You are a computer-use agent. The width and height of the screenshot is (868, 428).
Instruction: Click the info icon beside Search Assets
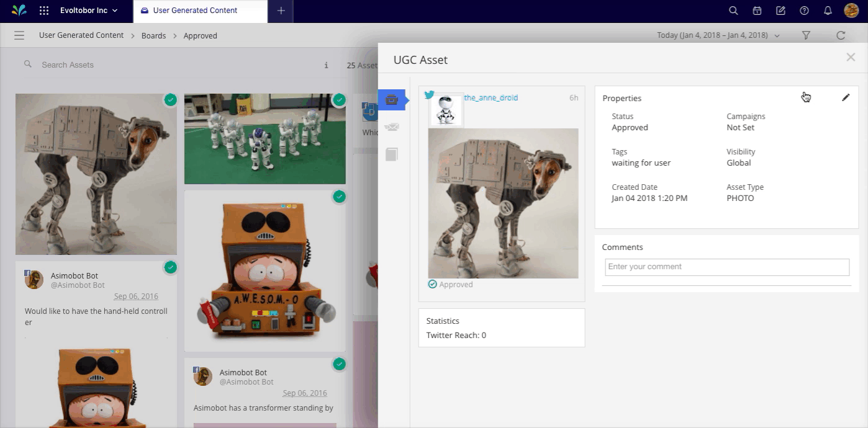[326, 65]
